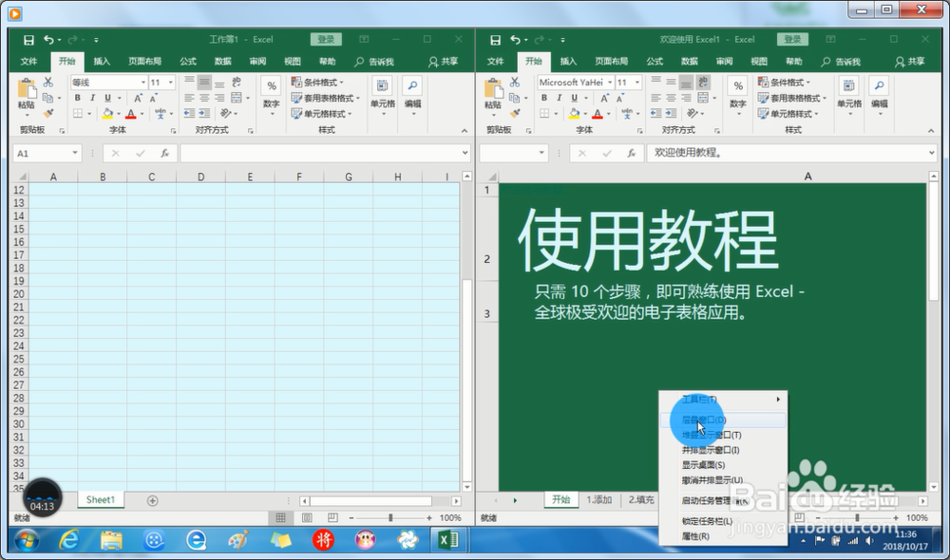
Task: Open the 视图 tab in the 欢迎使用 Excel1 window
Action: tap(758, 61)
